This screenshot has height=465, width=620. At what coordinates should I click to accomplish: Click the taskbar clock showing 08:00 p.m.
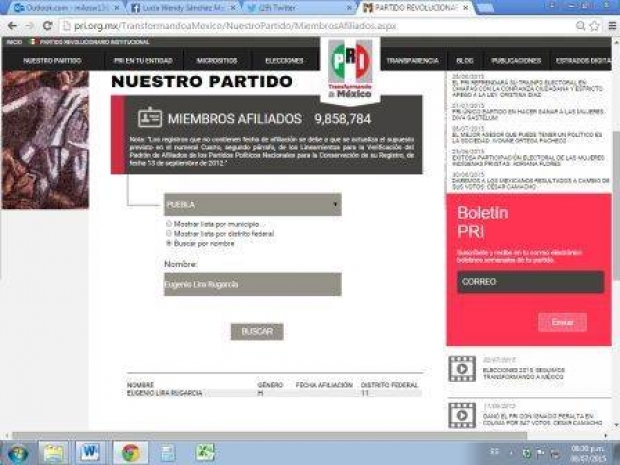pyautogui.click(x=588, y=453)
